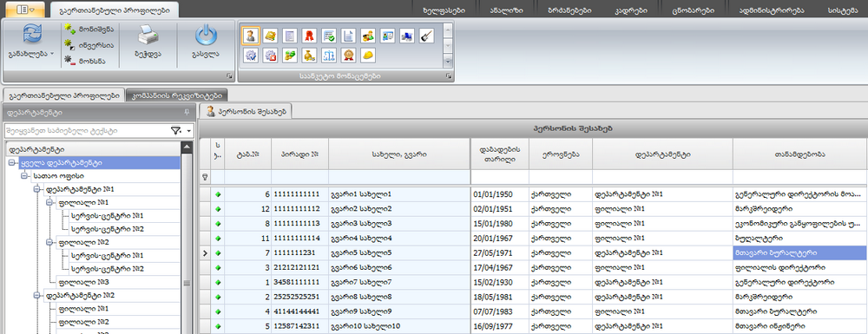868x334 pixels.
Task: Open the person info icon in gallery
Action: (x=252, y=36)
